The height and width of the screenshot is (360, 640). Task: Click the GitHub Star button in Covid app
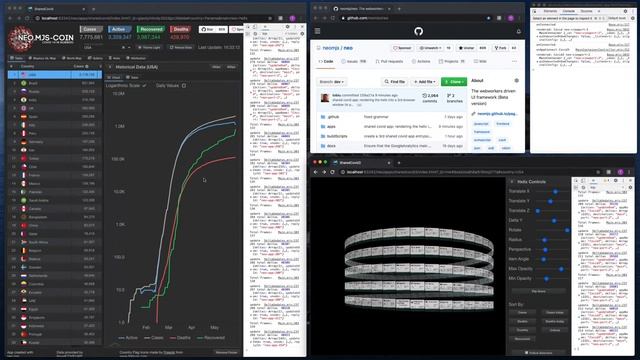[213, 29]
